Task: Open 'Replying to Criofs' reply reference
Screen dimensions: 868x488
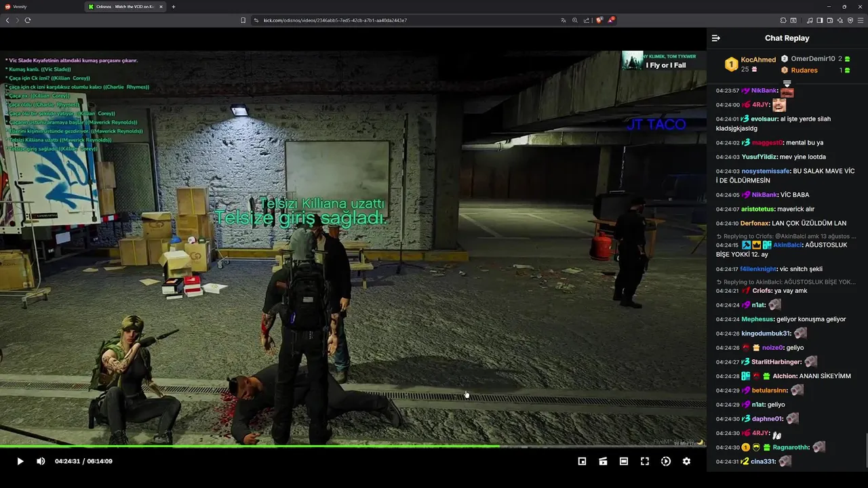Action: coord(786,237)
